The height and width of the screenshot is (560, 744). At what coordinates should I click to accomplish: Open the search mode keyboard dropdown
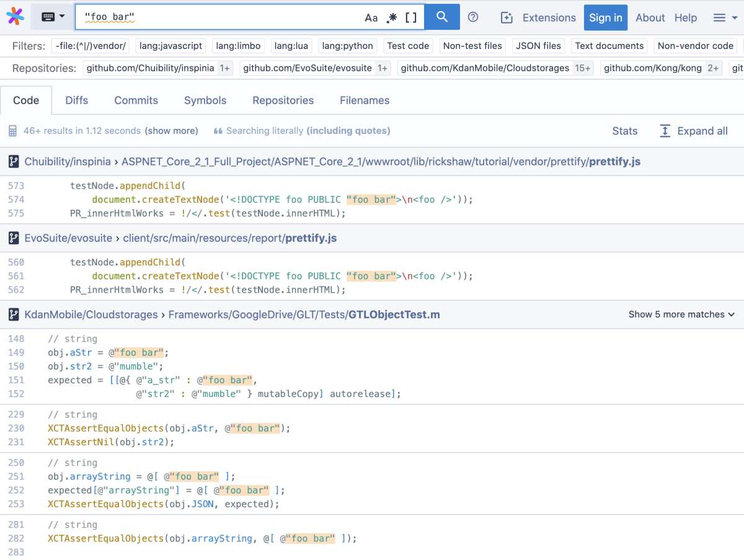pos(53,17)
